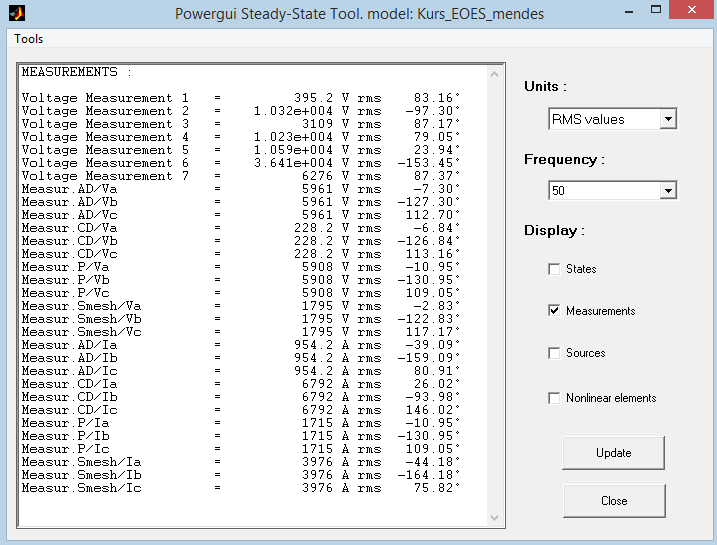Minimize the Powergui window

[629, 11]
